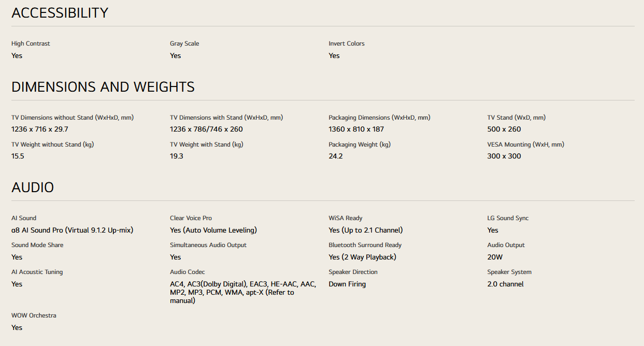Select the 1360 x 810 x 187 packaging value

coord(356,129)
